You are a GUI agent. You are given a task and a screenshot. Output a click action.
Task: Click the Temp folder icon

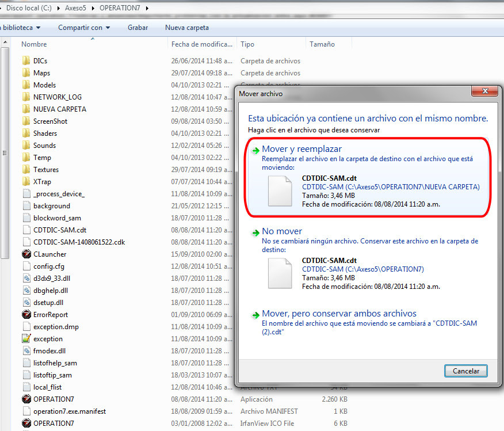[x=26, y=158]
